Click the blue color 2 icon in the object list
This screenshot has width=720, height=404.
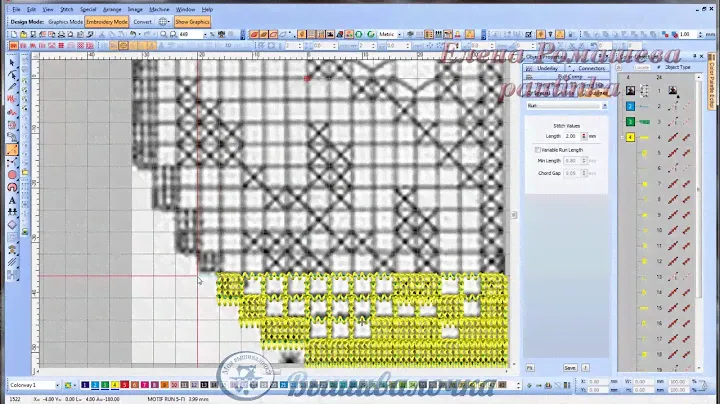coord(631,106)
